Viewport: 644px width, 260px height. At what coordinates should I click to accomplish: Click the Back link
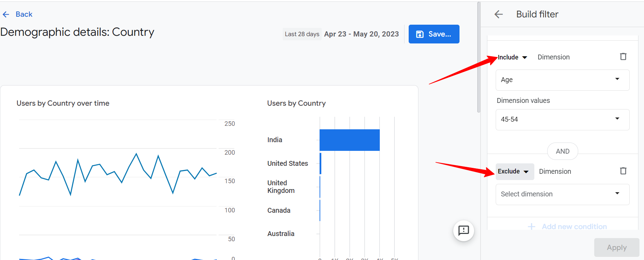(24, 14)
